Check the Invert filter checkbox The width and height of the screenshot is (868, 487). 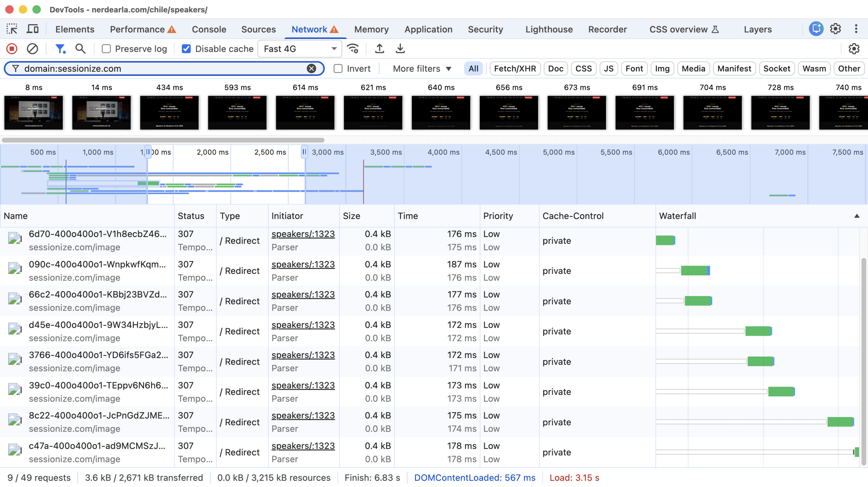(338, 69)
